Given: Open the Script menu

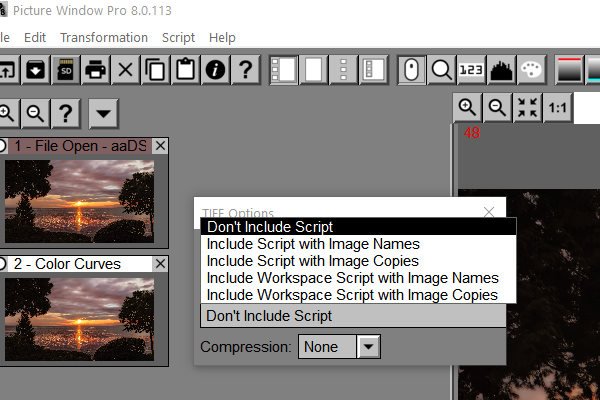Looking at the screenshot, I should click(x=178, y=37).
